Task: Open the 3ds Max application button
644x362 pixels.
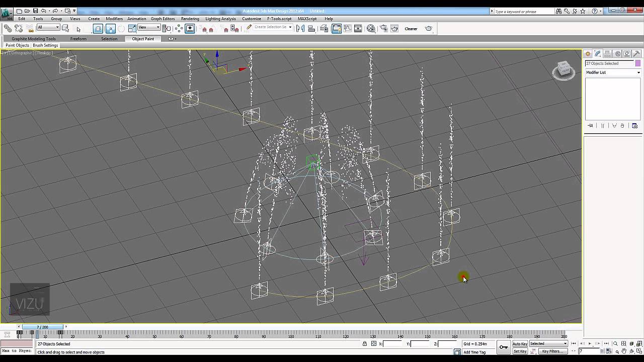Action: click(x=7, y=13)
